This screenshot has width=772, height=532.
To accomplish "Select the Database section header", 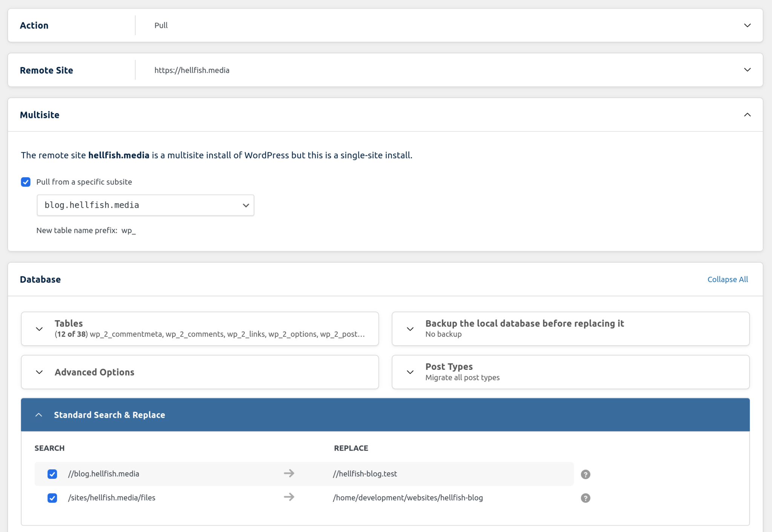I will pyautogui.click(x=40, y=279).
